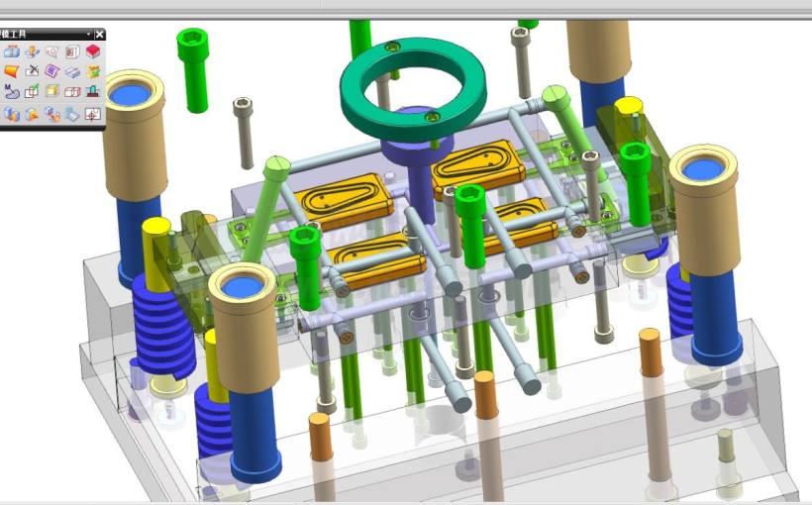Select the yellow transparent cube tool
Image resolution: width=812 pixels, height=505 pixels.
pos(52,92)
